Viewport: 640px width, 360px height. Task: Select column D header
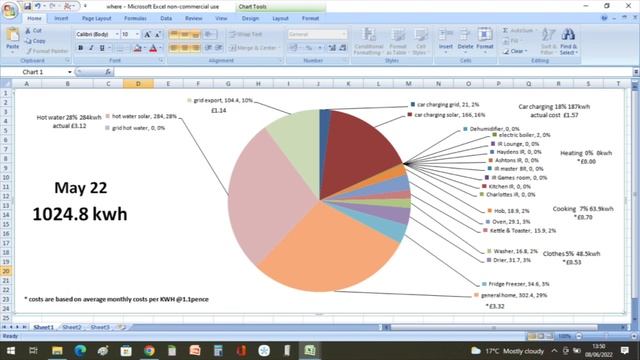click(138, 84)
